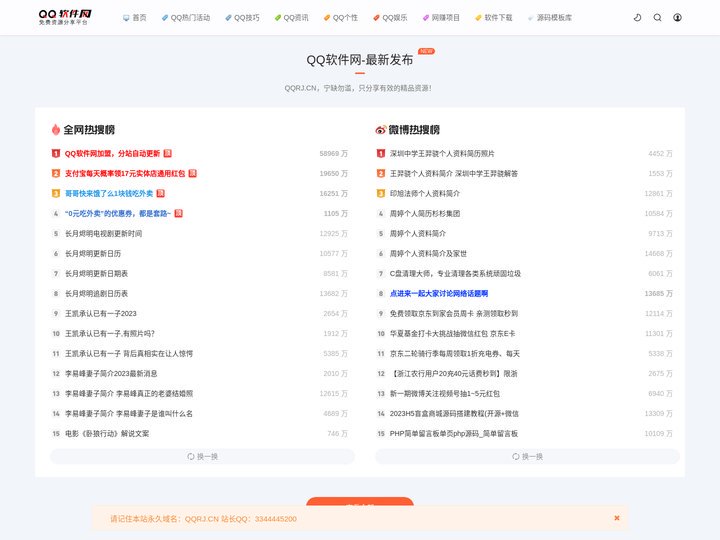Click rank 3 badge in 微博热搜榜

pos(381,193)
